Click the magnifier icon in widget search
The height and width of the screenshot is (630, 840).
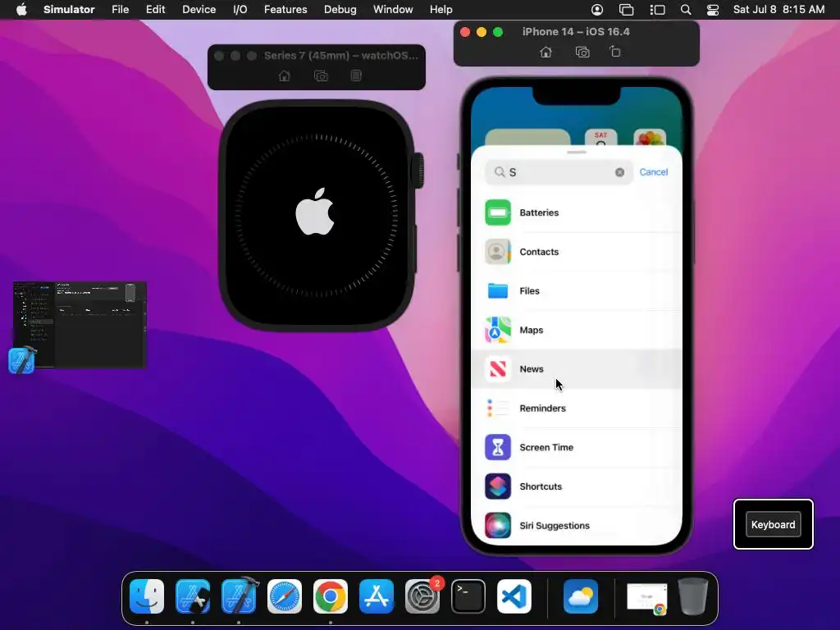[x=500, y=172]
